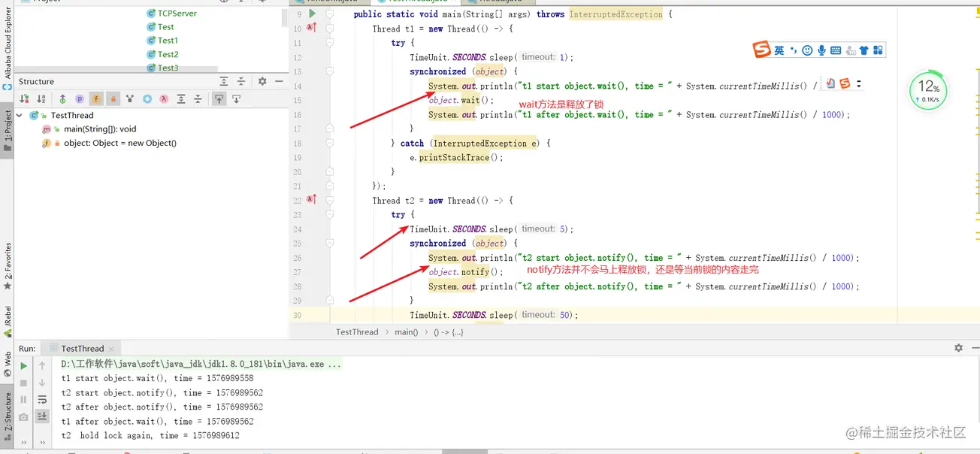Fold the code block at line 22
The width and height of the screenshot is (980, 454).
tap(329, 201)
